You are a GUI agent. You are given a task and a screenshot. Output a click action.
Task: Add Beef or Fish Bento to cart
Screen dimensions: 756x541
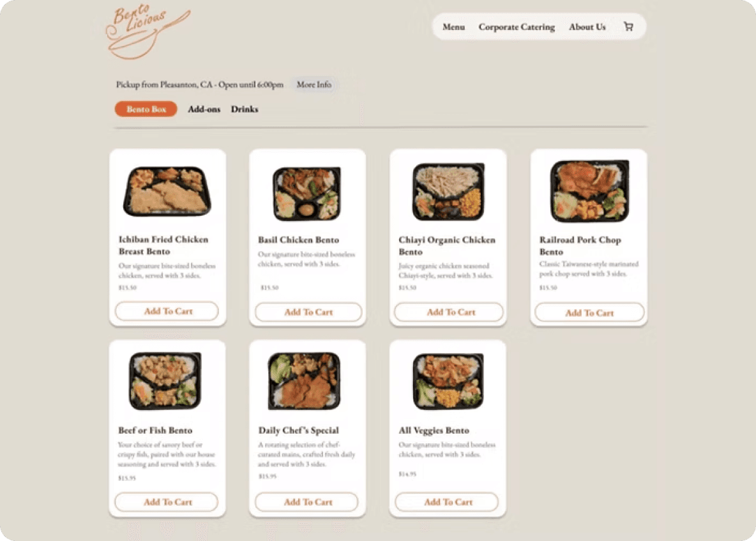[167, 502]
